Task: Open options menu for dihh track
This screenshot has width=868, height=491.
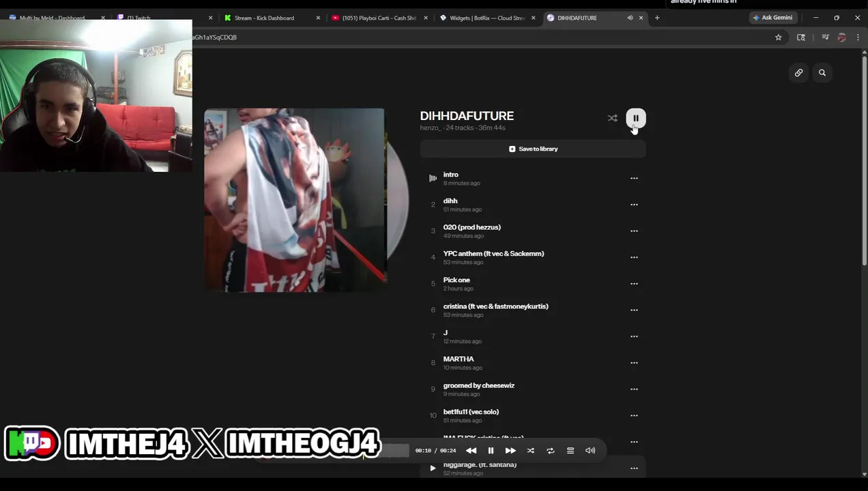Action: point(634,205)
